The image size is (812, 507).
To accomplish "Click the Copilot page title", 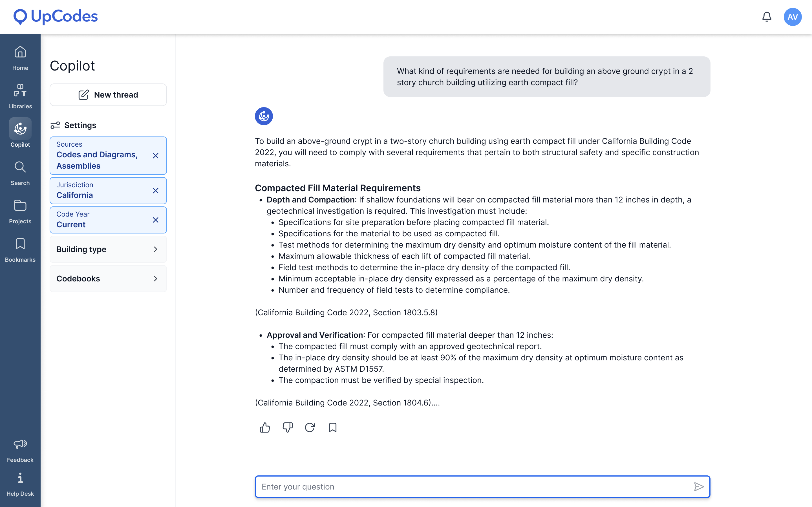I will (72, 66).
